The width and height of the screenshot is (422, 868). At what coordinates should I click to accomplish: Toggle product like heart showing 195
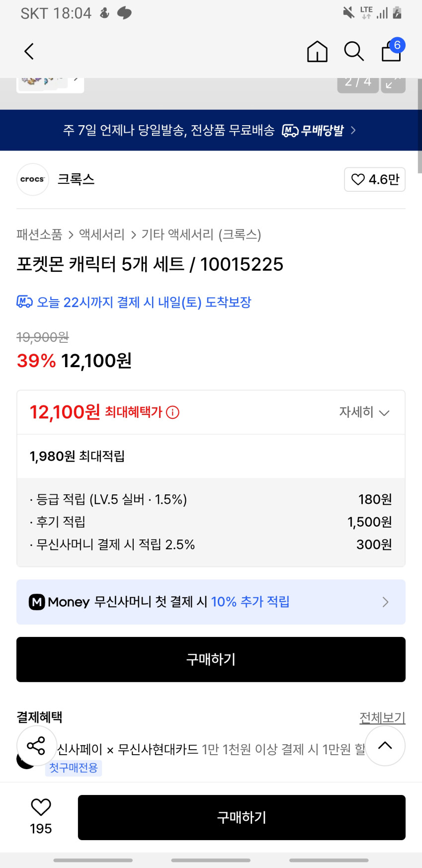(x=41, y=807)
